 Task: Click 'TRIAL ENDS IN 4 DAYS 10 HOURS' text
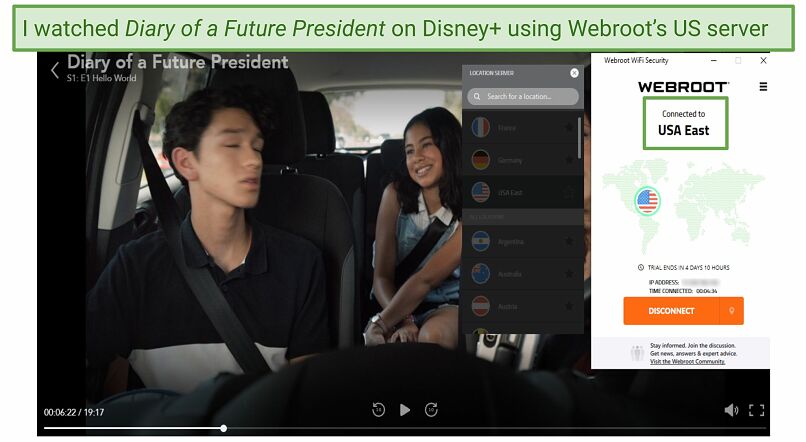click(688, 268)
